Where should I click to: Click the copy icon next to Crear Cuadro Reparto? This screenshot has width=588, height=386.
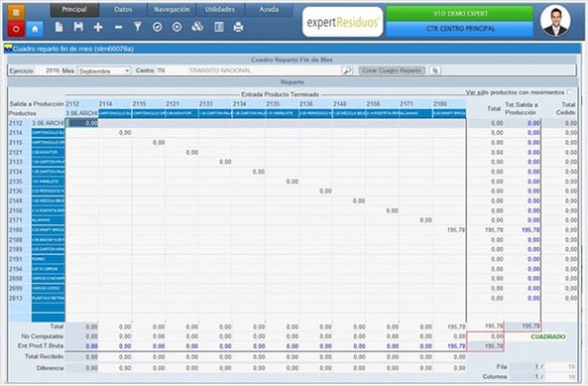435,70
